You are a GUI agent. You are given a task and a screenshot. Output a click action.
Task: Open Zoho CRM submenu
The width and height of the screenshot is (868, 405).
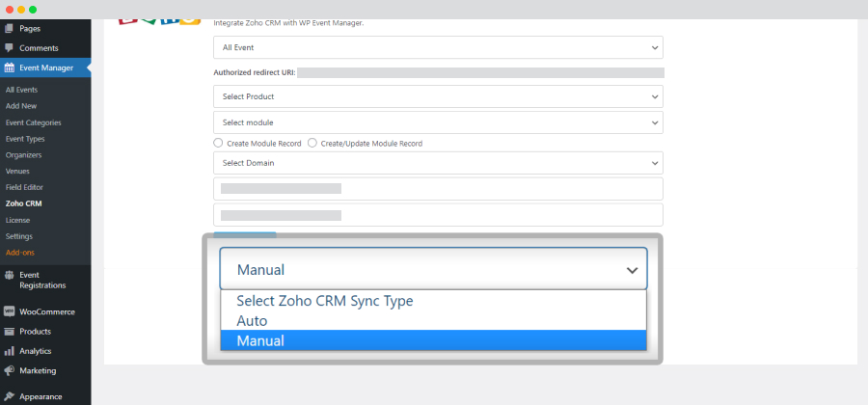24,203
